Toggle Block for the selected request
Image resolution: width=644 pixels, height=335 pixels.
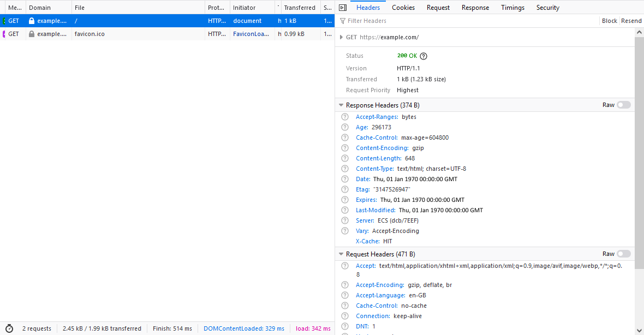click(x=609, y=20)
